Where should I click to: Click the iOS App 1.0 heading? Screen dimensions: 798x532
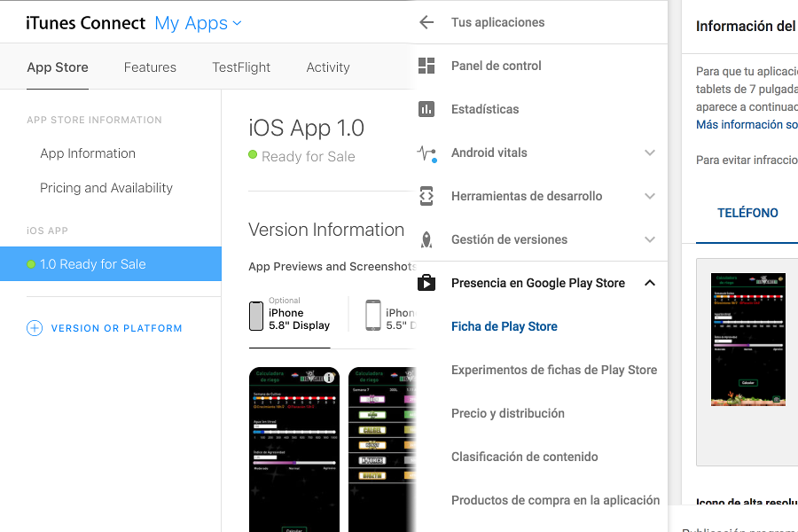(x=307, y=128)
